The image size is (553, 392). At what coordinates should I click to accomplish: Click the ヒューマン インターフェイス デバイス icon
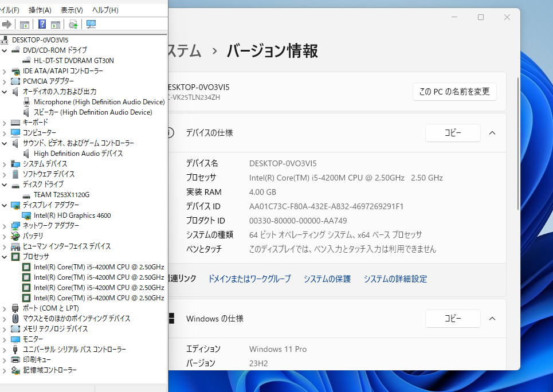[x=15, y=246]
